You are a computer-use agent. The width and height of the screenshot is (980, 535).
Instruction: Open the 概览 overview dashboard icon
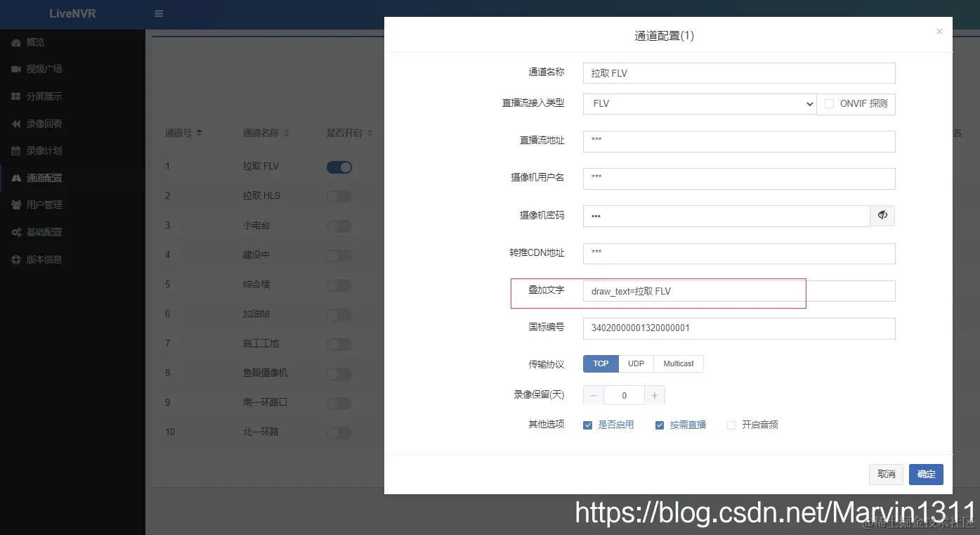click(x=16, y=42)
